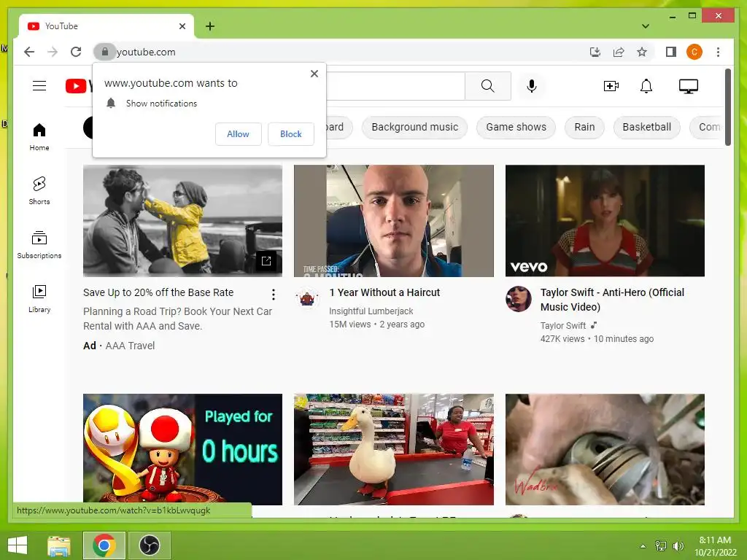747x560 pixels.
Task: Share this page via share icon
Action: tap(619, 52)
